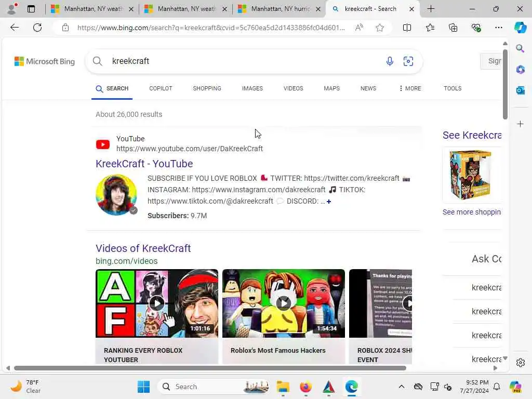The height and width of the screenshot is (399, 532).
Task: Open the Windows Start menu
Action: [x=143, y=387]
